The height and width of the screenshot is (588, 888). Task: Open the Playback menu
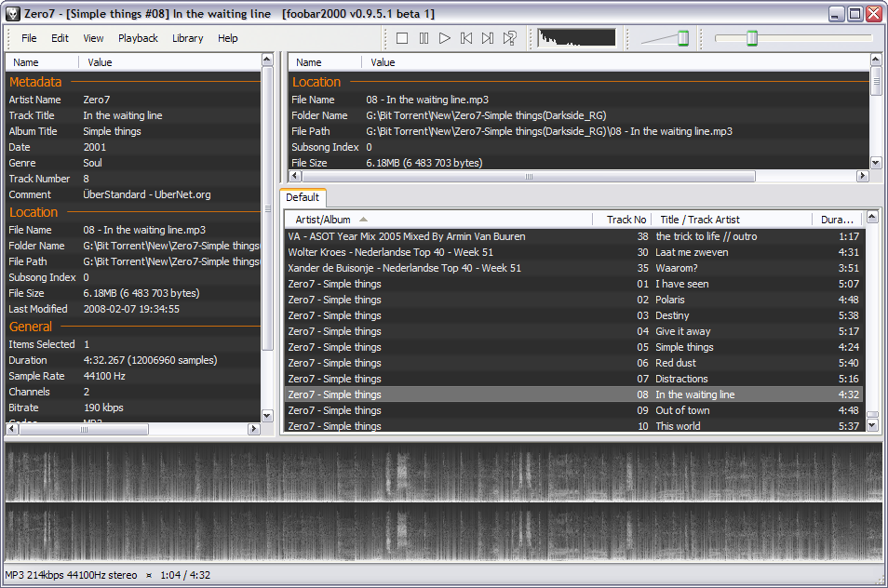click(138, 38)
